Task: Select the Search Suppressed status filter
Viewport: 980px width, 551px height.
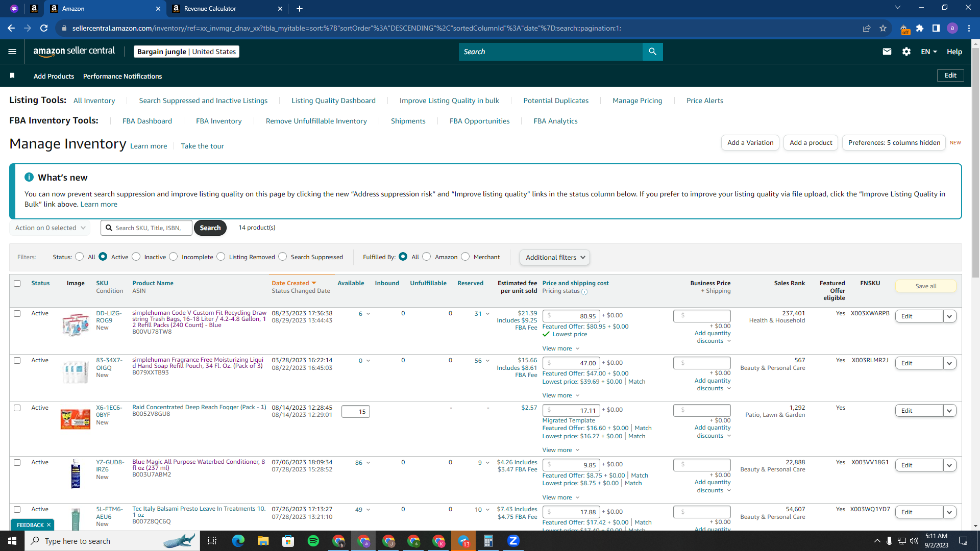Action: point(283,257)
